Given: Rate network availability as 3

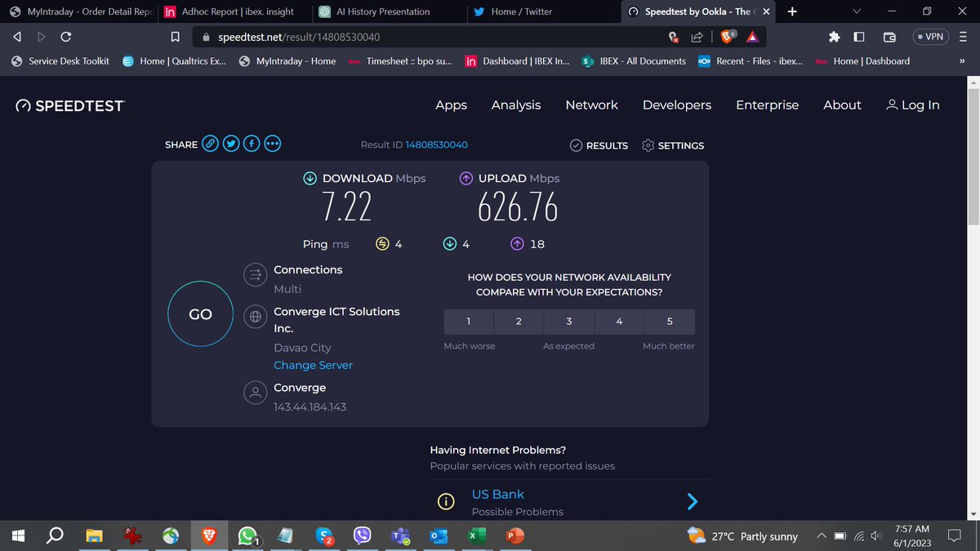Looking at the screenshot, I should (x=569, y=322).
